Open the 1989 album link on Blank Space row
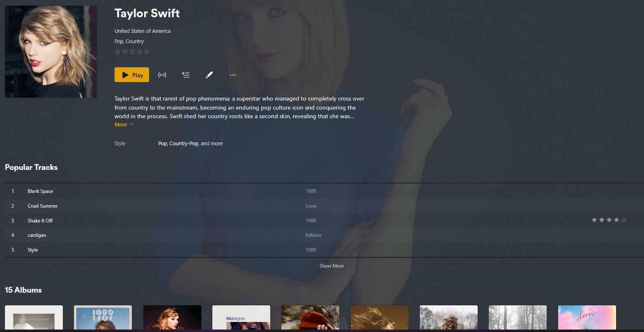 tap(311, 191)
